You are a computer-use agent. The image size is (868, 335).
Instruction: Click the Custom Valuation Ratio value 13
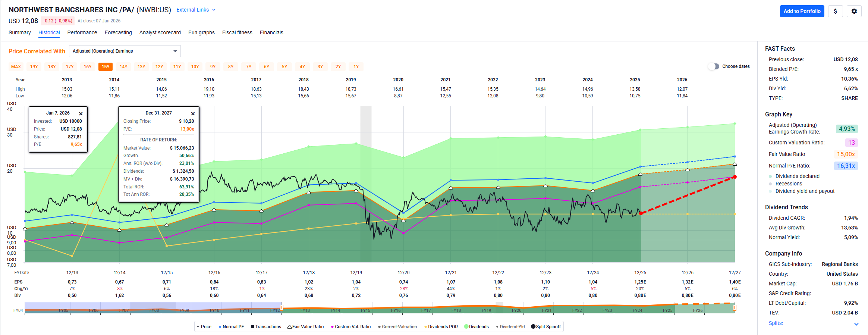851,143
